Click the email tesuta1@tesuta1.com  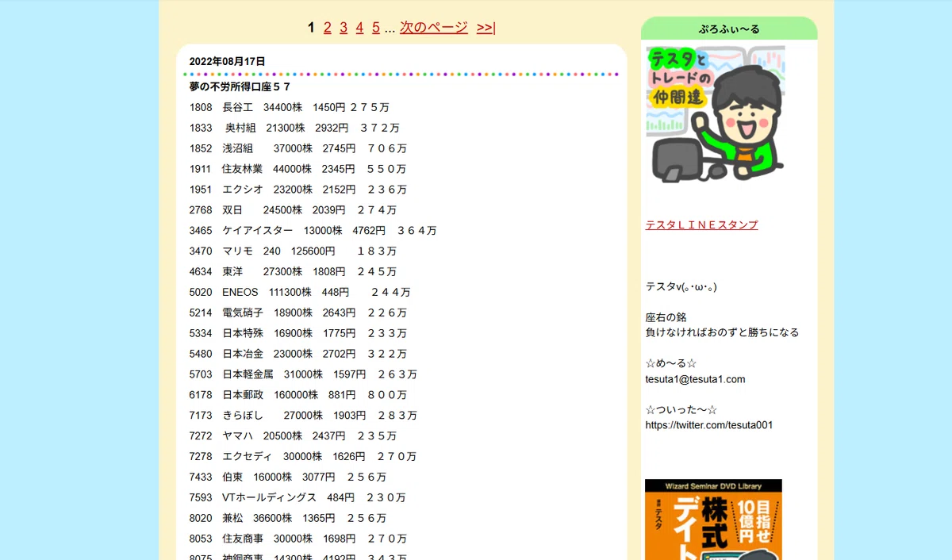click(695, 379)
